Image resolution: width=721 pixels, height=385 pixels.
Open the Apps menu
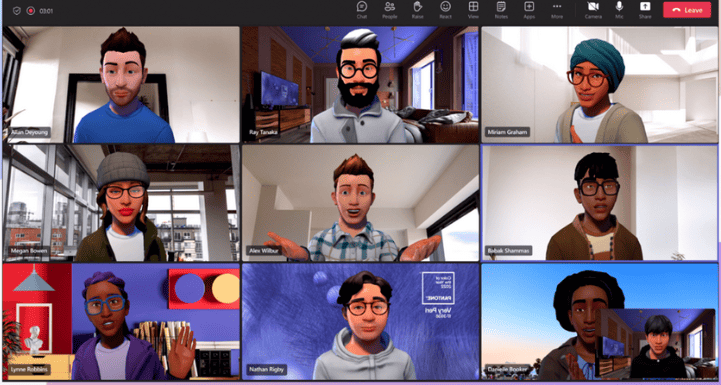tap(529, 10)
